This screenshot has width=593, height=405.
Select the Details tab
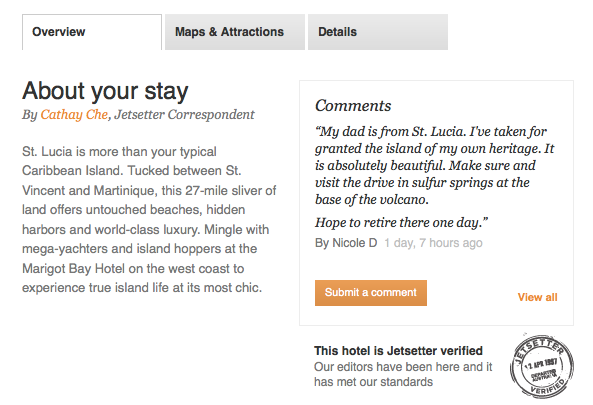coord(378,32)
